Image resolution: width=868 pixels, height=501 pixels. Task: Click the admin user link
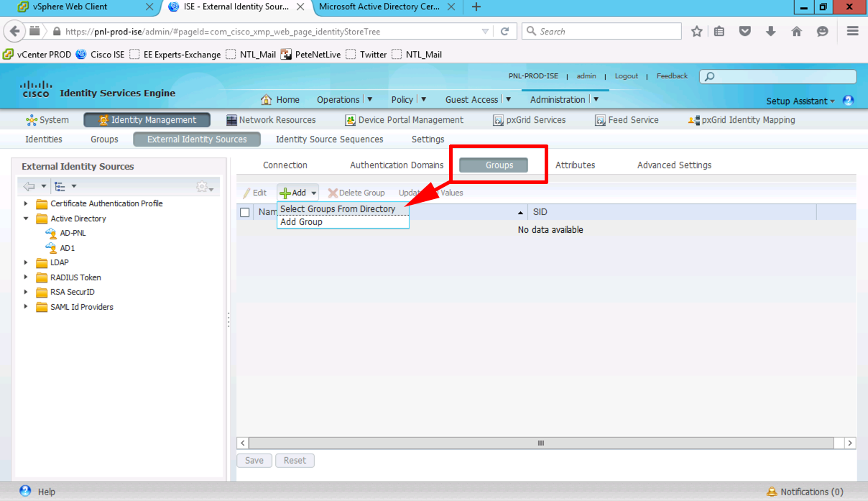pyautogui.click(x=586, y=76)
